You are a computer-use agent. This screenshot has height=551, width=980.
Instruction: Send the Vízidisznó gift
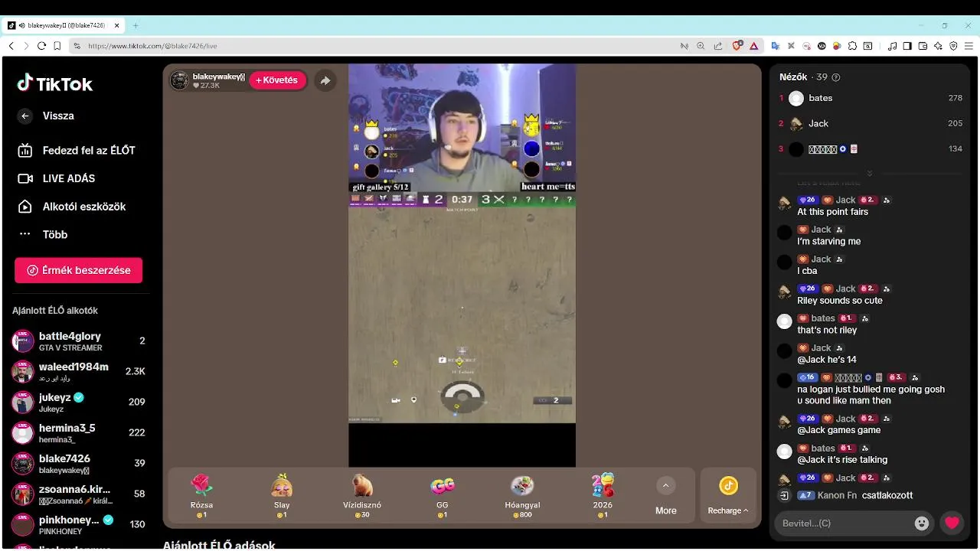click(362, 496)
